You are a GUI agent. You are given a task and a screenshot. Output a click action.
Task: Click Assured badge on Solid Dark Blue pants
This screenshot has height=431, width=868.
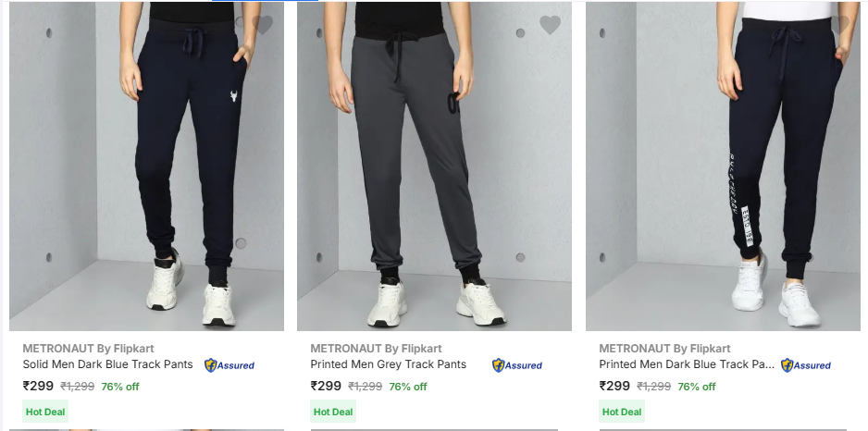click(229, 365)
